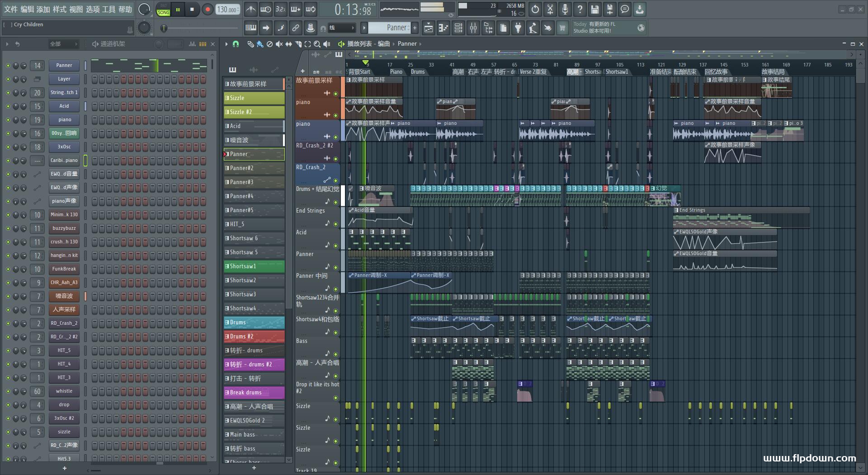The image size is (868, 475).
Task: Open the playlist view icon
Action: tap(429, 28)
